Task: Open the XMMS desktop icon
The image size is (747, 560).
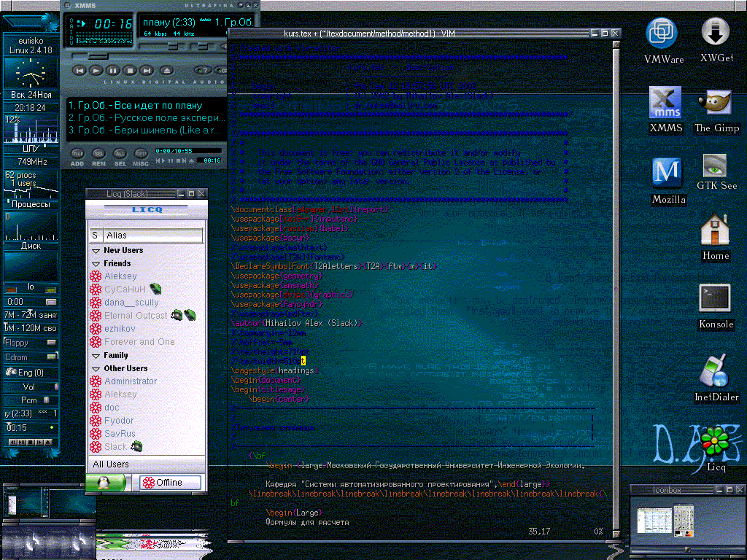Action: pos(665,109)
